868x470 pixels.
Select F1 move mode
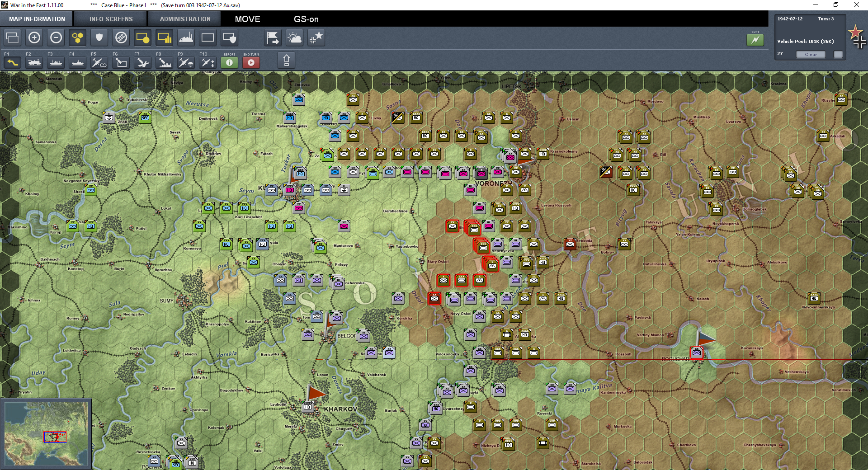(13, 62)
